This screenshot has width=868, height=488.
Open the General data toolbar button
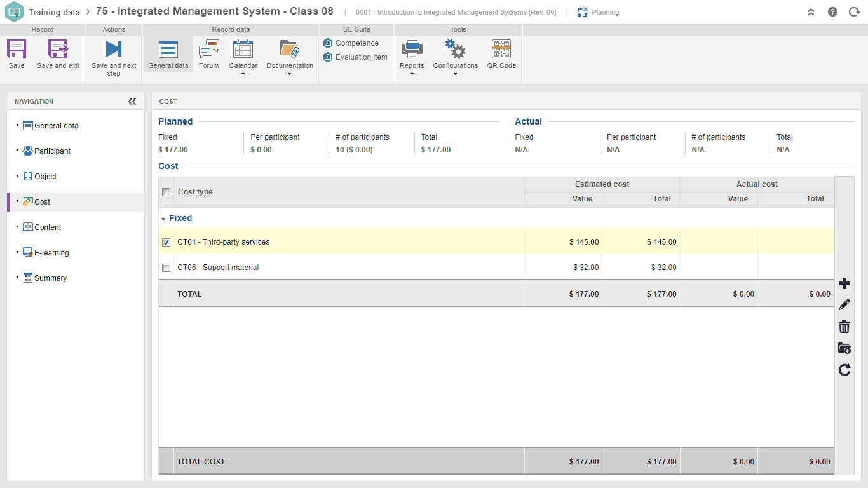168,54
